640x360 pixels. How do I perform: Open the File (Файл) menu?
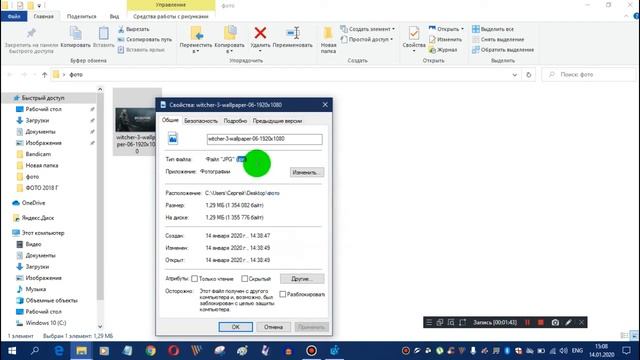click(x=14, y=16)
